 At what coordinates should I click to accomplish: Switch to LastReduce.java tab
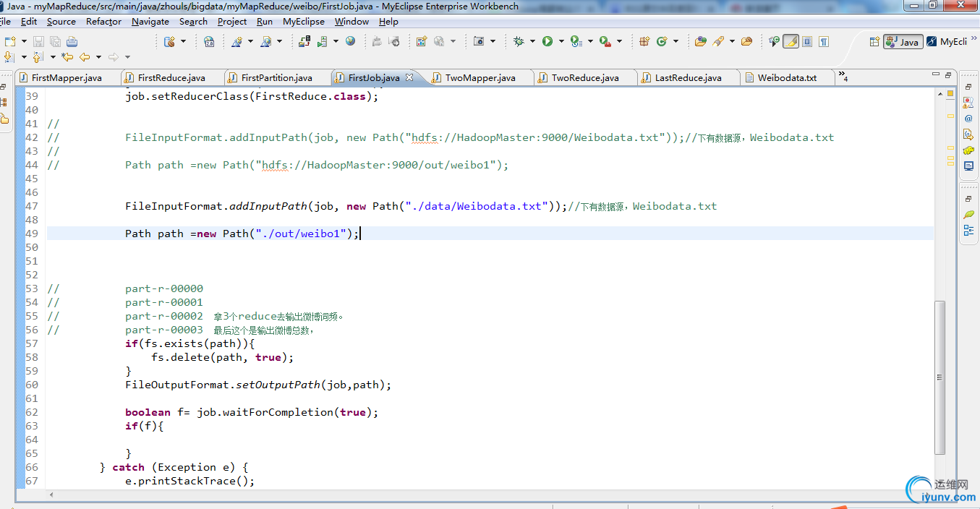point(688,77)
